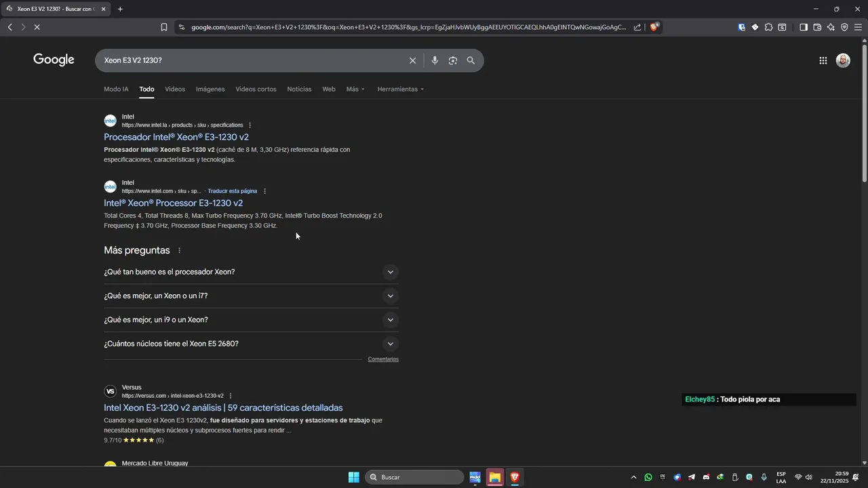Click the Comentarios feedback link
Image resolution: width=868 pixels, height=488 pixels.
(x=383, y=359)
